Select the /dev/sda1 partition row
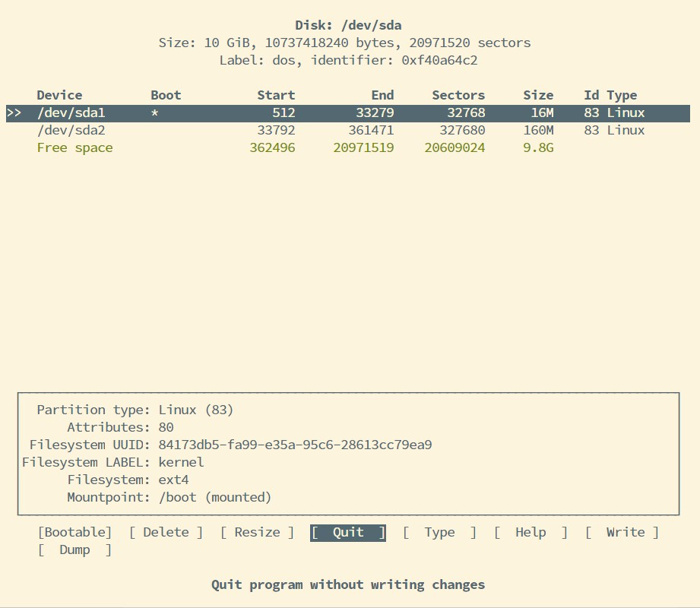 click(348, 113)
